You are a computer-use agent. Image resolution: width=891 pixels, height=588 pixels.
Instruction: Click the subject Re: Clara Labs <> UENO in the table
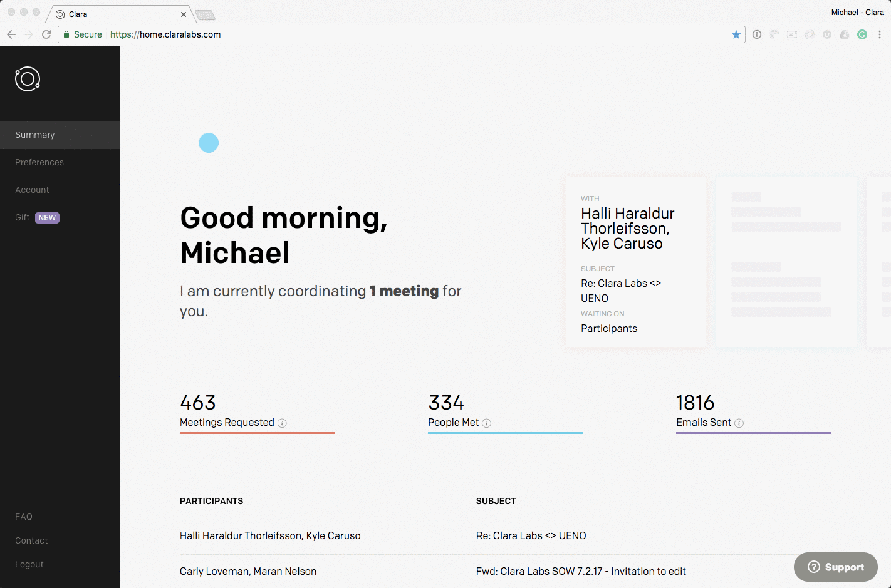coord(531,536)
